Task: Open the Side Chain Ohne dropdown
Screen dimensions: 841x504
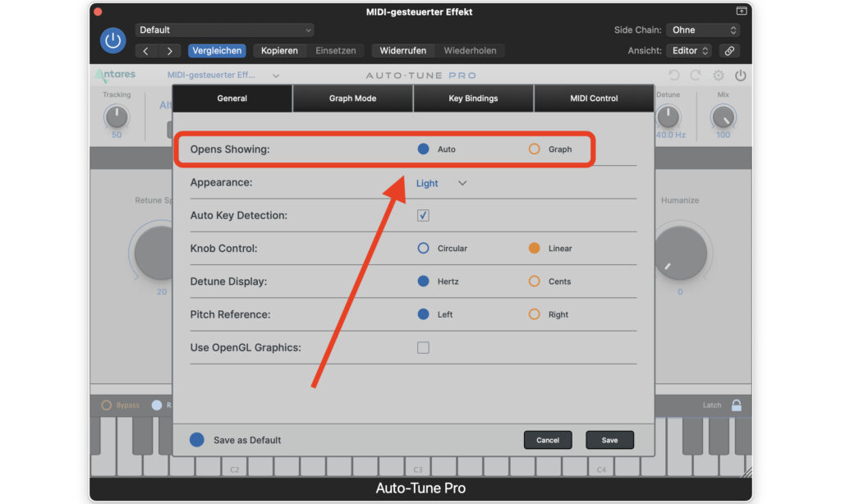Action: tap(703, 30)
